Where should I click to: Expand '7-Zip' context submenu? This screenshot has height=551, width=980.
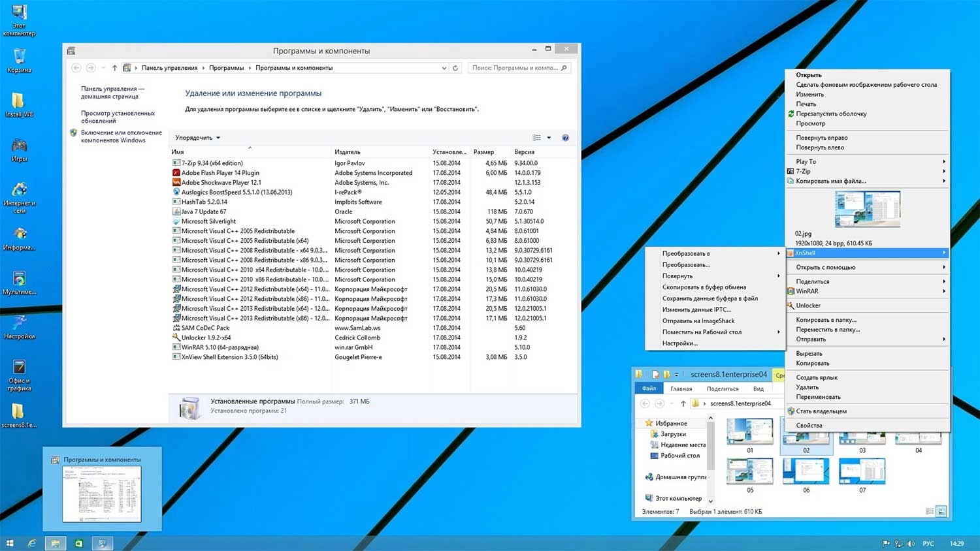tap(868, 171)
